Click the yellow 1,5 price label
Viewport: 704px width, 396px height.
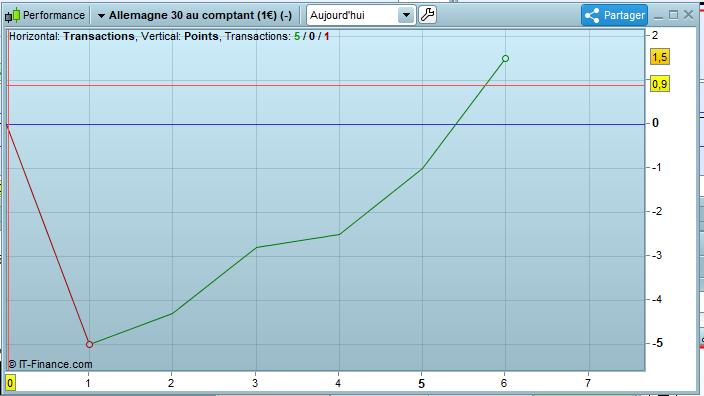pos(660,57)
